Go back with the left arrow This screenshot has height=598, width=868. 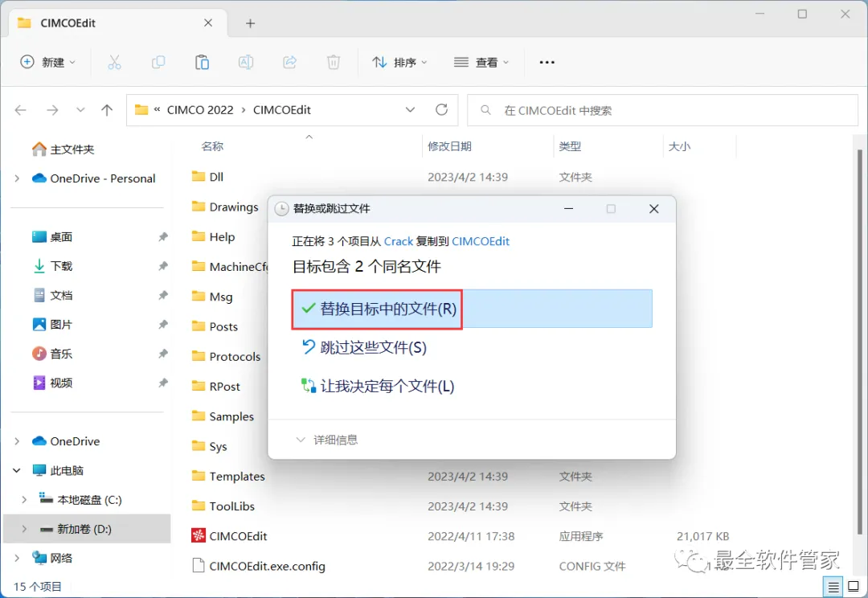[21, 110]
